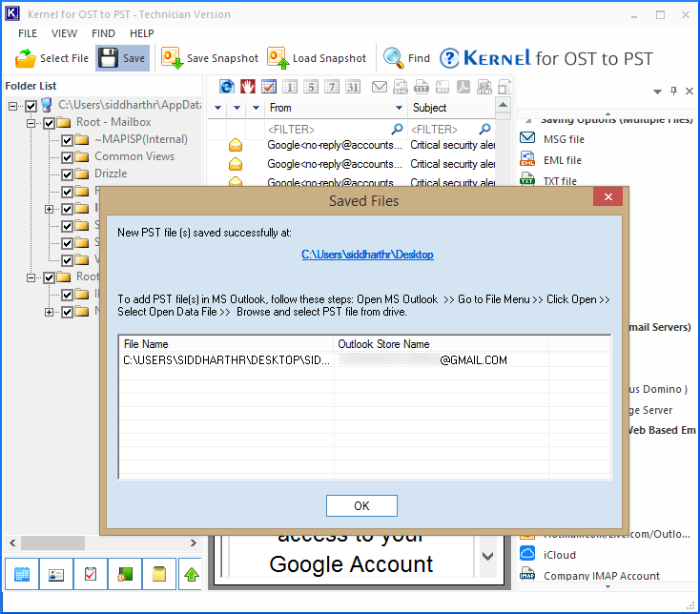Click OK in Saved Files dialog
Image resolution: width=700 pixels, height=614 pixels.
point(361,505)
